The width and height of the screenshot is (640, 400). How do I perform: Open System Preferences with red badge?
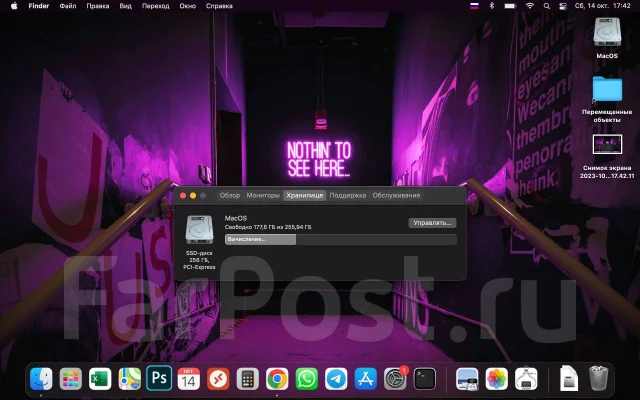395,379
